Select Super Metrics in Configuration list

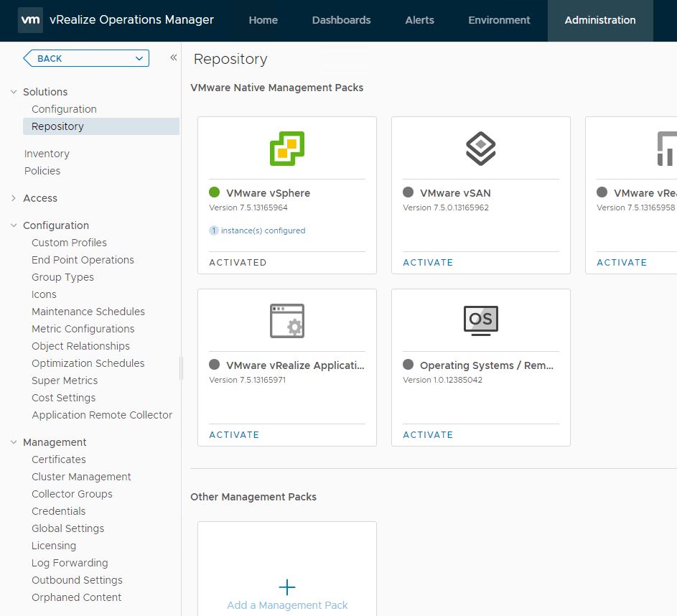(x=65, y=381)
